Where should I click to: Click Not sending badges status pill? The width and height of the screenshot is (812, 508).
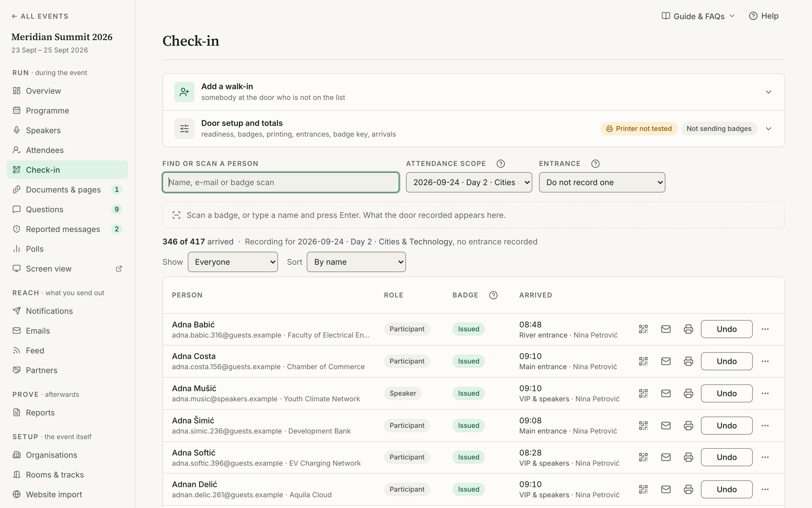719,129
